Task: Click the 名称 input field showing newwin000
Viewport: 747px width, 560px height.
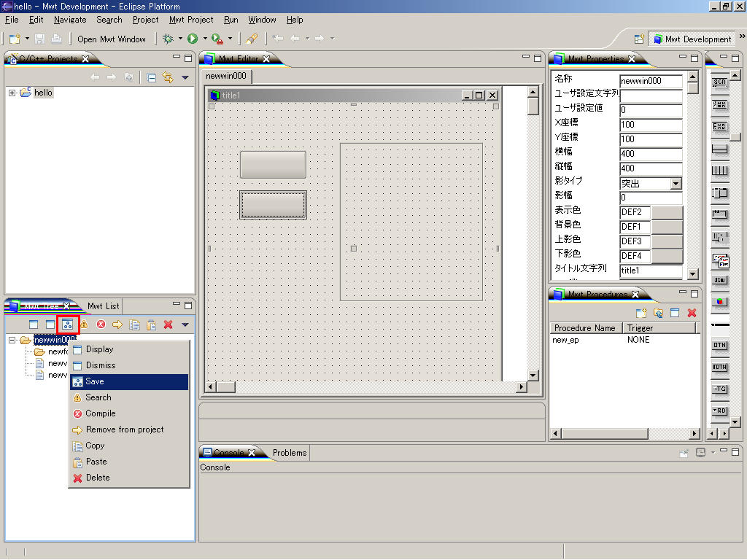Action: tap(651, 81)
